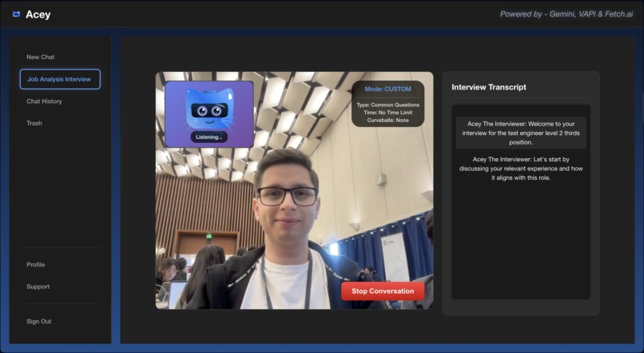Screen dimensions: 644x353
Task: Click the Stop Conversation button
Action: (x=383, y=291)
